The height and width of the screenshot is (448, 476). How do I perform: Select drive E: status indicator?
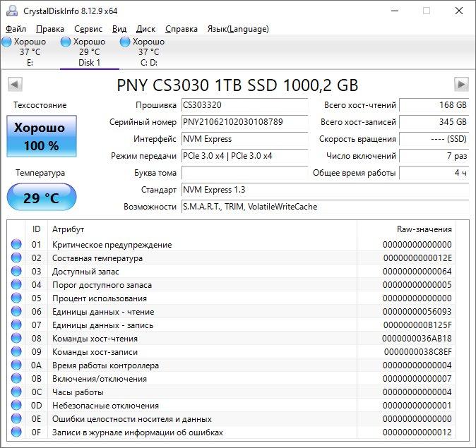[x=25, y=52]
